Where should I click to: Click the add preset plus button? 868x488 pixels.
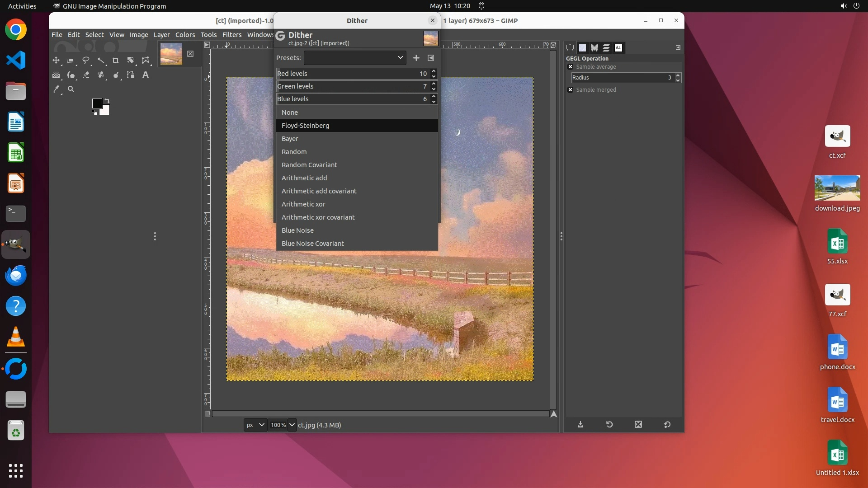click(x=416, y=58)
